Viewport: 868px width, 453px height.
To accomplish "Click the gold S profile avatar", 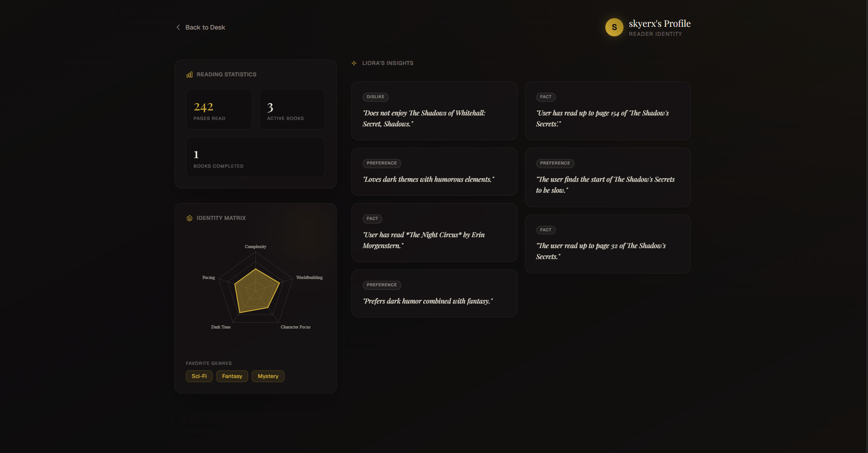I will 614,27.
